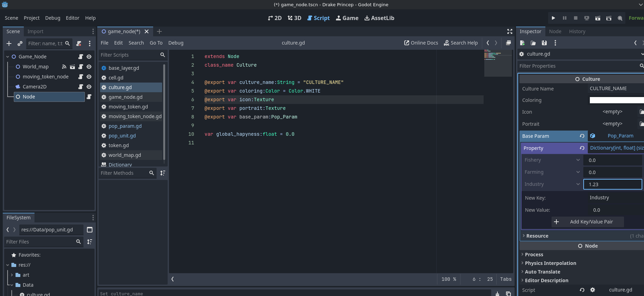Toggle visibility of Game_Node root
This screenshot has width=644, height=296.
[89, 57]
